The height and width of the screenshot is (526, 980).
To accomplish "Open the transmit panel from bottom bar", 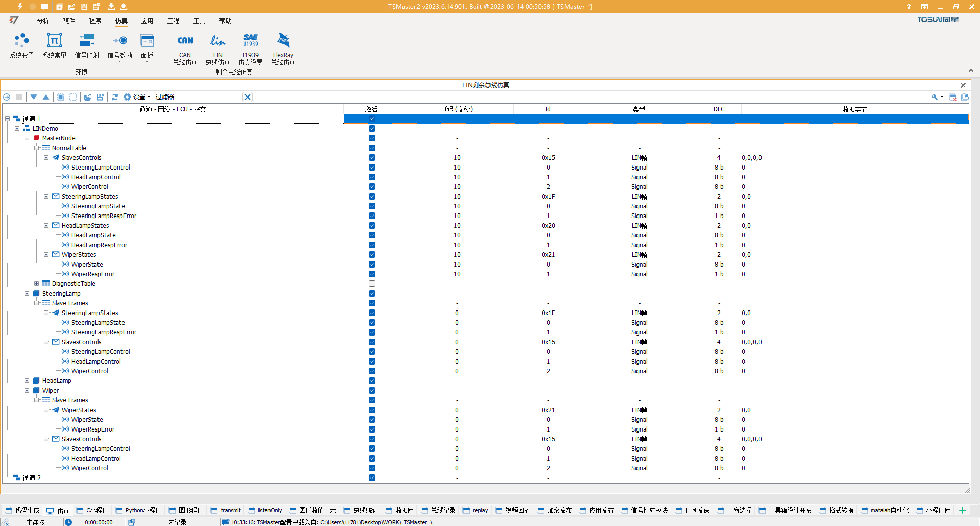I will coord(226,510).
